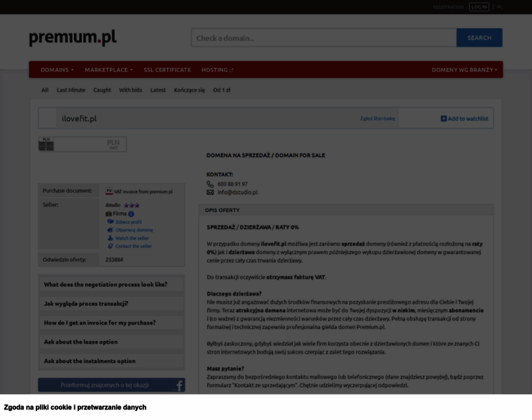
Task: Click the phone number 600 88 91 97
Action: pyautogui.click(x=232, y=184)
